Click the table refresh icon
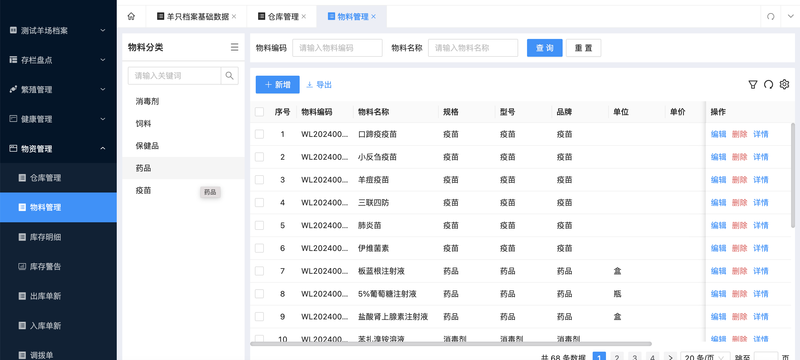This screenshot has height=360, width=800. [x=768, y=85]
